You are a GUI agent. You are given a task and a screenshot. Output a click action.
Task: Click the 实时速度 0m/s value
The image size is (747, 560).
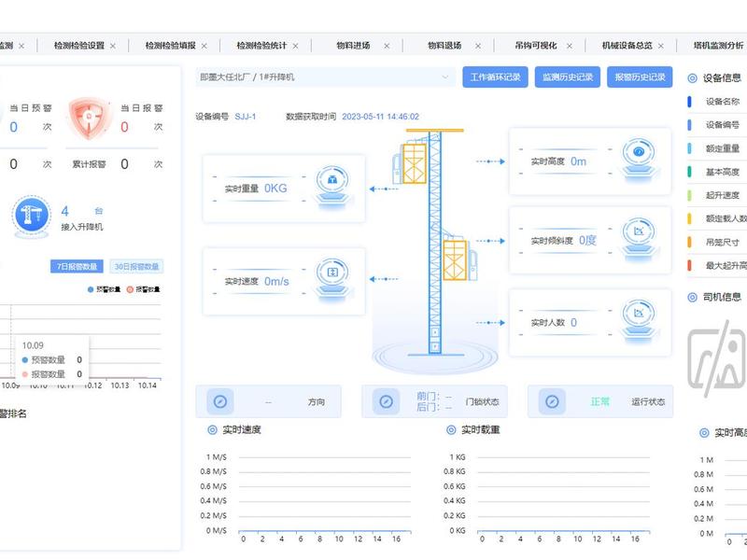(x=276, y=282)
